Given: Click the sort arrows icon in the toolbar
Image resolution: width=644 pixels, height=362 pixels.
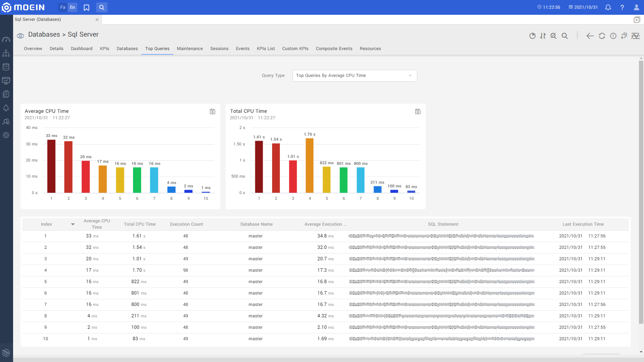Looking at the screenshot, I should [x=543, y=36].
